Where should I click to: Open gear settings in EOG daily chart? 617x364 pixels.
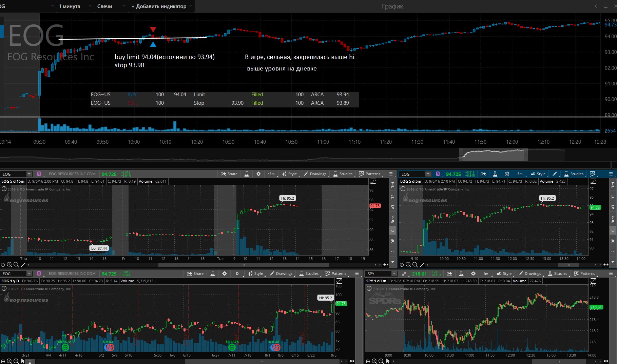pos(225,274)
